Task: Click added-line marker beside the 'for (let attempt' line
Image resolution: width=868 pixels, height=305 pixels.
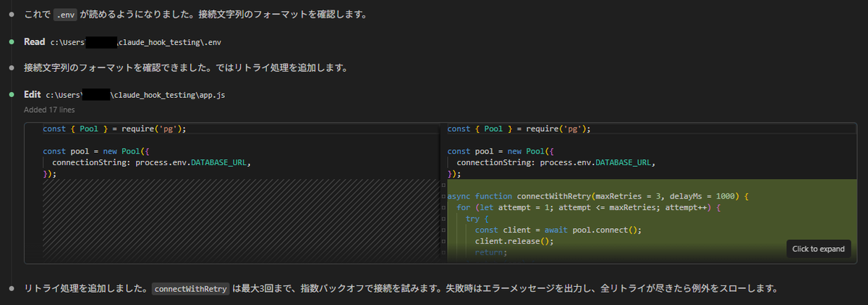Action: point(443,207)
